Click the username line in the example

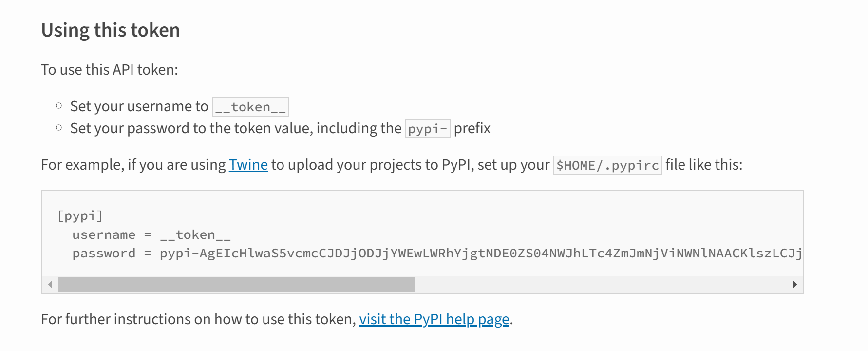coord(152,234)
